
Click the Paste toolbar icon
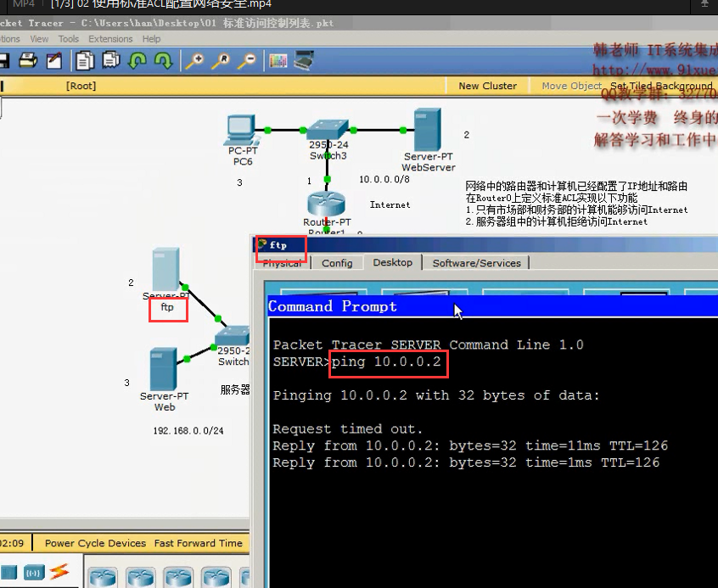pyautogui.click(x=111, y=60)
